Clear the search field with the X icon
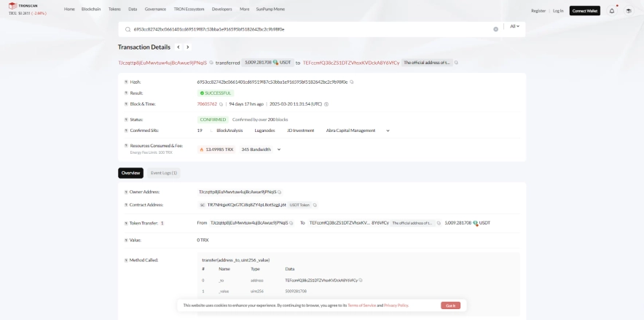Viewport: 644px width, 320px height. (496, 29)
